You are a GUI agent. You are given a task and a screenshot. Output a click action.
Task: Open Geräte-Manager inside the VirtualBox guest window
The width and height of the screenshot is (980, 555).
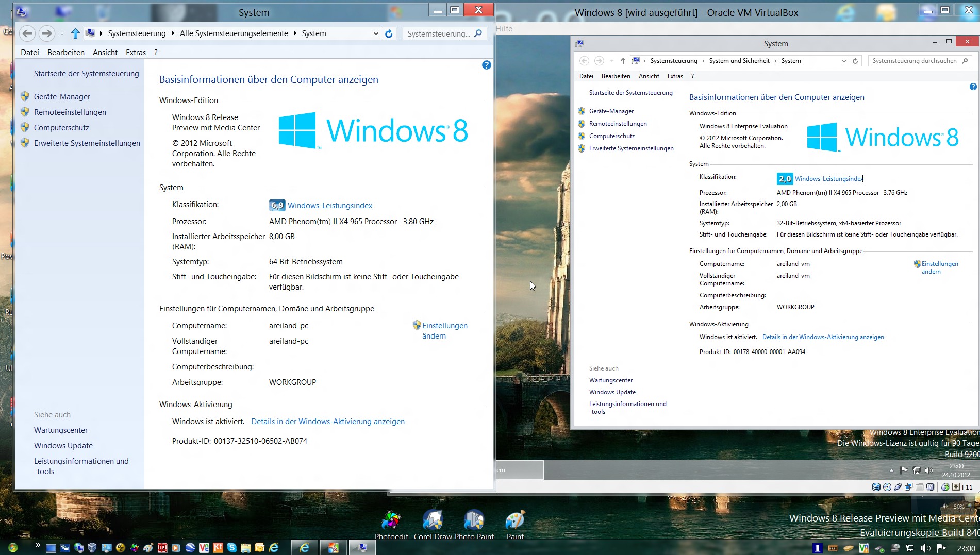coord(611,111)
